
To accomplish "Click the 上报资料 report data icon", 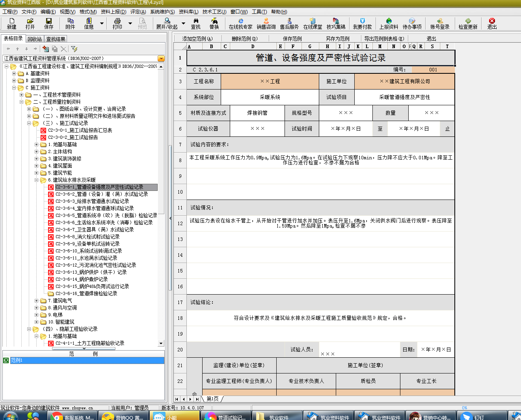I will coord(389,23).
